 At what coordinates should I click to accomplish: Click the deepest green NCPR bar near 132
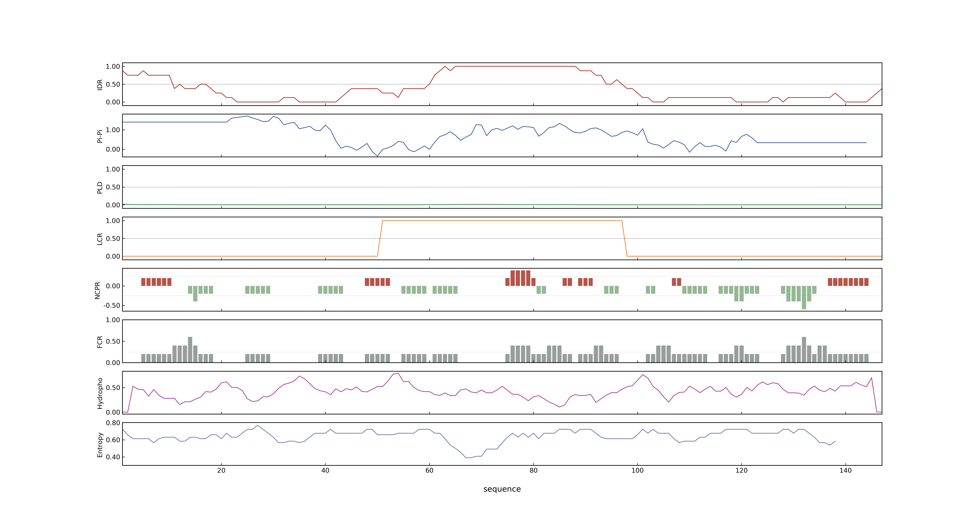804,297
